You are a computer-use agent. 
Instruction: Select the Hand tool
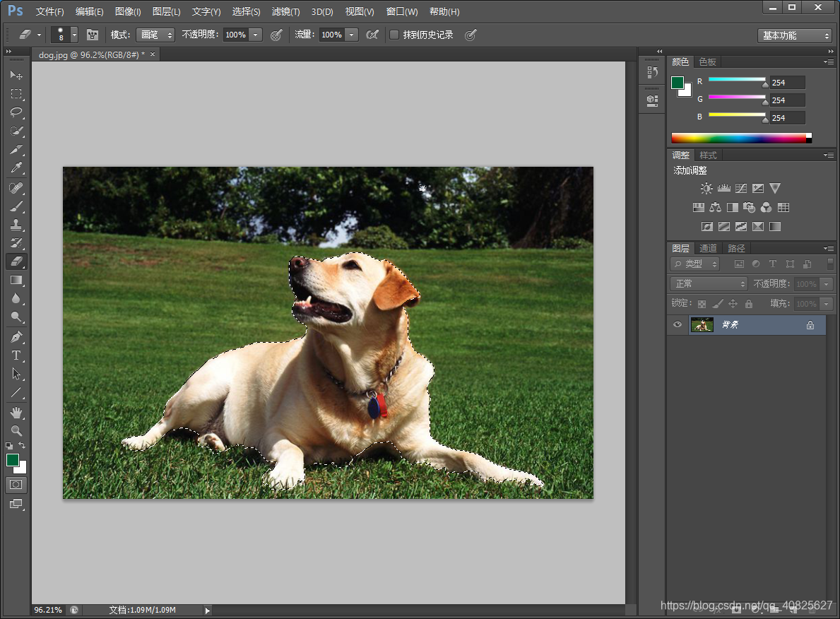pyautogui.click(x=16, y=412)
